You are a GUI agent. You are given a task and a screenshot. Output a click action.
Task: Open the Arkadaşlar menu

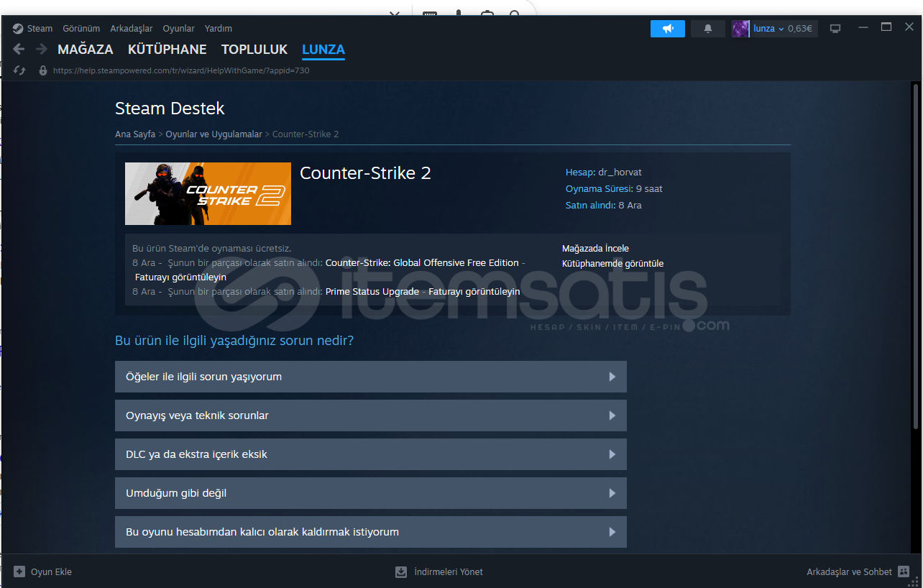tap(132, 29)
